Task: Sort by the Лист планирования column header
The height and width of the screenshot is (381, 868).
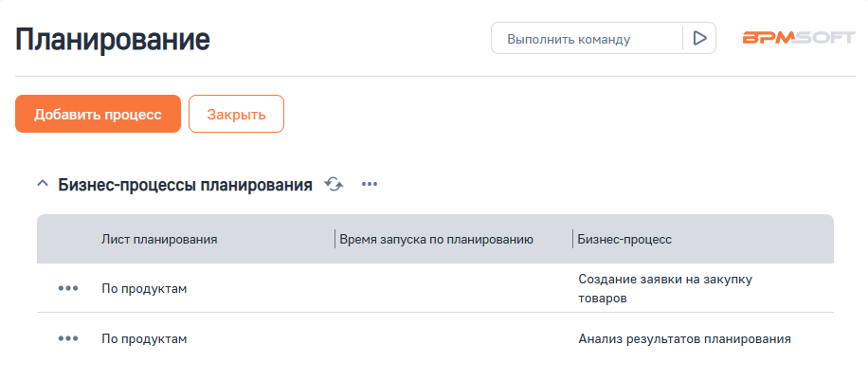Action: click(160, 240)
